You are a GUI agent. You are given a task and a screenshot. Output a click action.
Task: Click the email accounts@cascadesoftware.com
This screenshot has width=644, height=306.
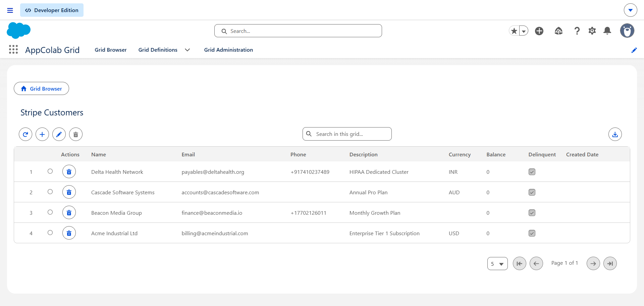[x=220, y=193]
